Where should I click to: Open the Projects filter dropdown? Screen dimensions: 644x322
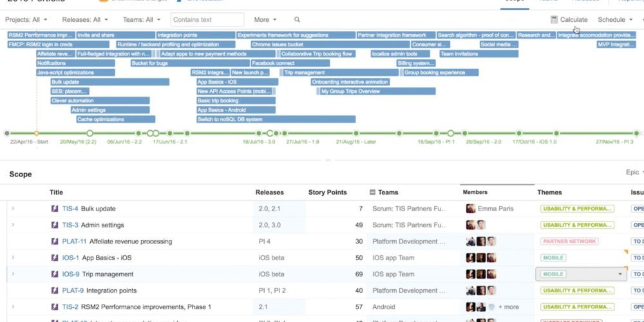point(26,20)
